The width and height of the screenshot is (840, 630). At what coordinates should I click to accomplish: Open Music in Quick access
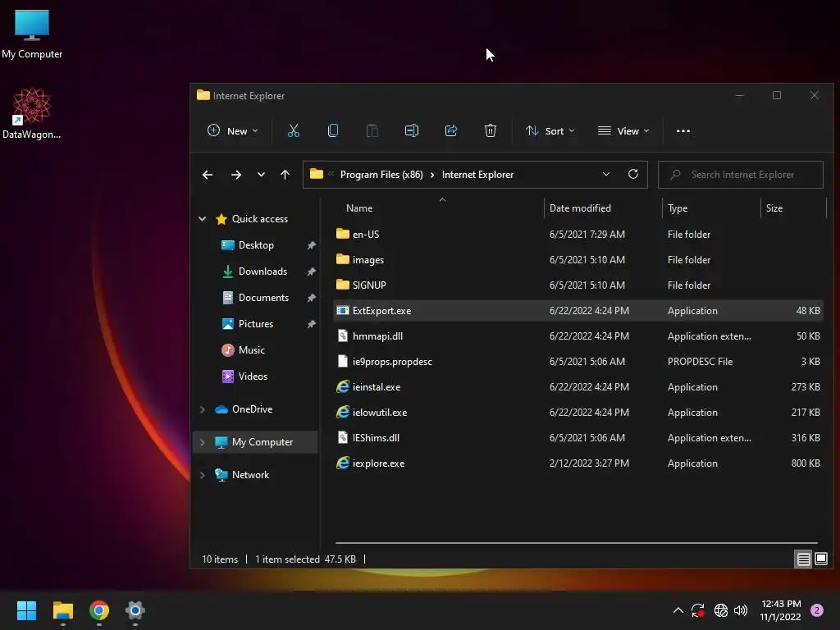251,349
